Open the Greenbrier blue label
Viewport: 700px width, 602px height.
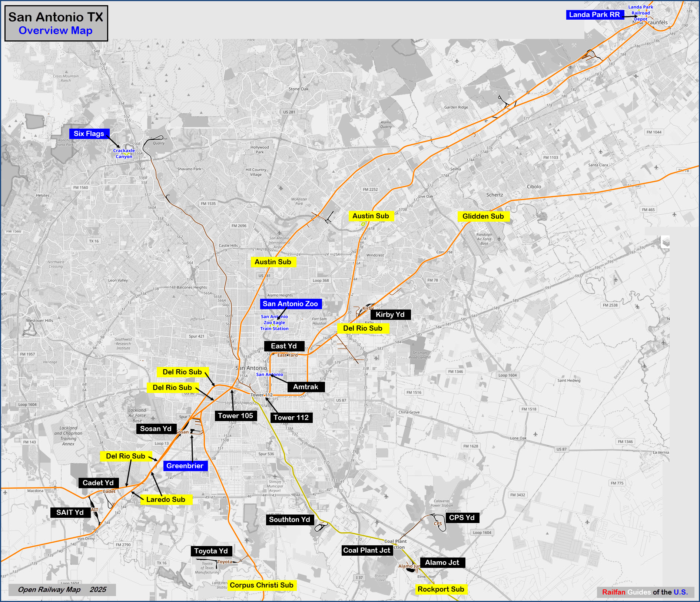click(x=185, y=466)
